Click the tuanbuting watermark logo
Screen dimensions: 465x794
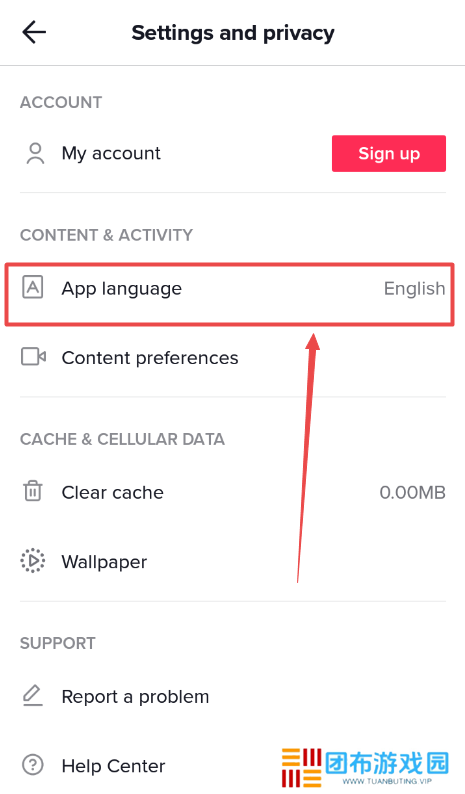pos(365,767)
